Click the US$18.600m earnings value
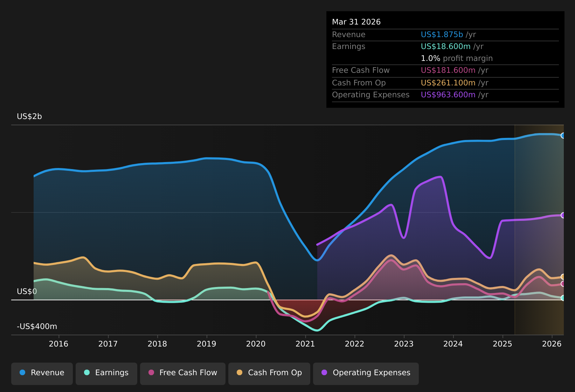This screenshot has height=392, width=575. pos(446,47)
